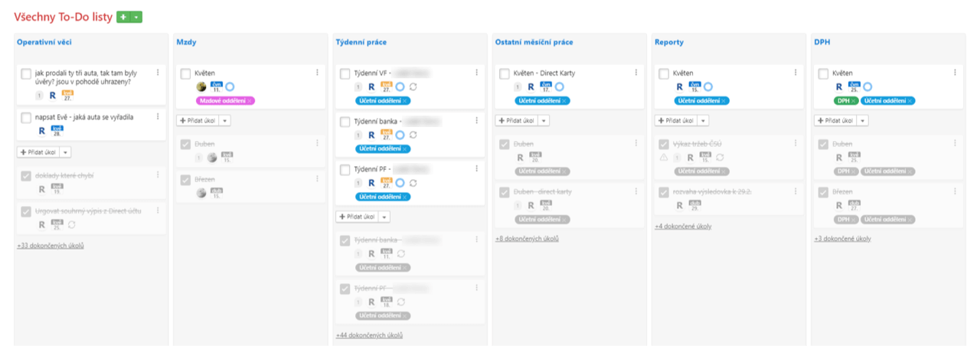Open the dropdown arrow beside the green plus button
The height and width of the screenshot is (346, 980).
[136, 17]
